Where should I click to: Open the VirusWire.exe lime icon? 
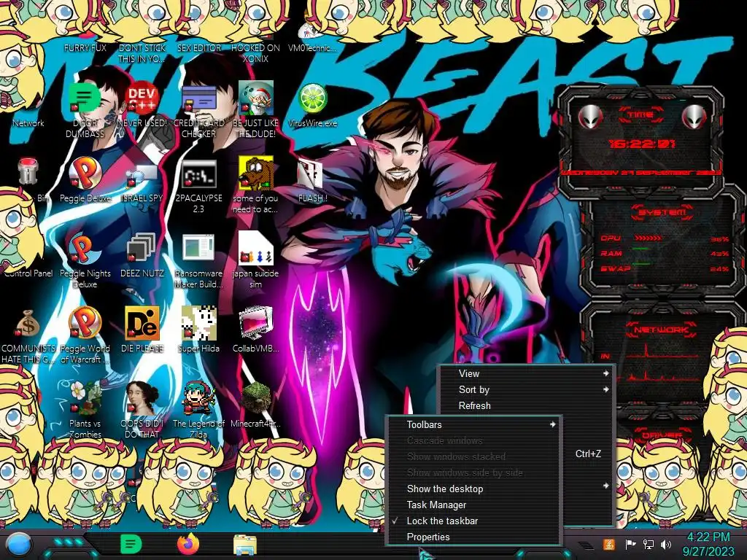tap(312, 98)
